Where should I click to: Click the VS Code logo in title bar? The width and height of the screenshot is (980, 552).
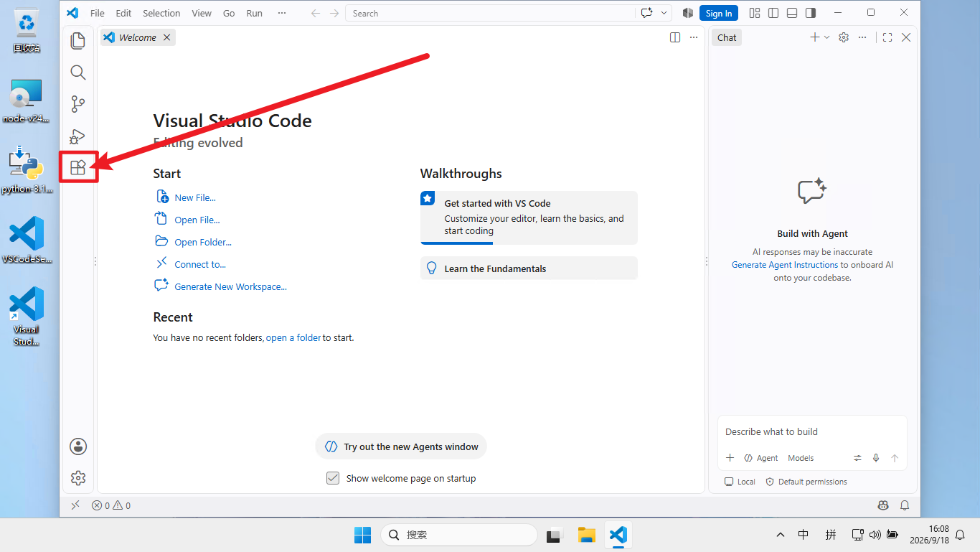point(72,13)
